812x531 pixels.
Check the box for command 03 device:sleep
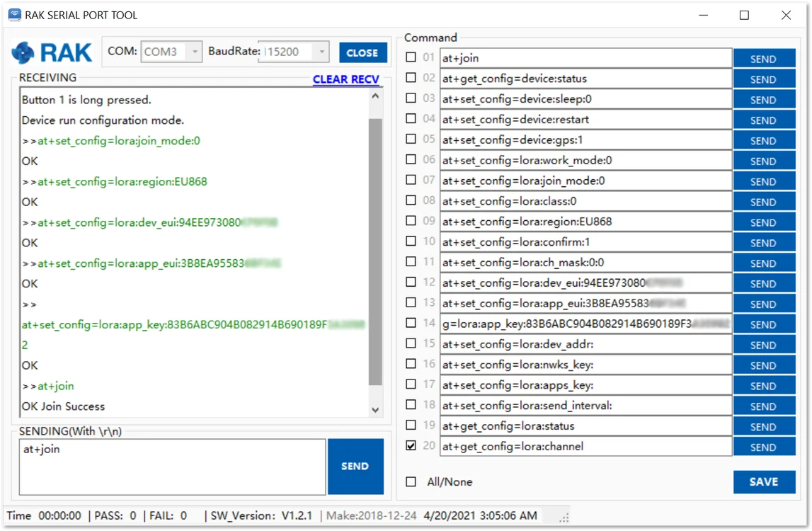pyautogui.click(x=411, y=98)
